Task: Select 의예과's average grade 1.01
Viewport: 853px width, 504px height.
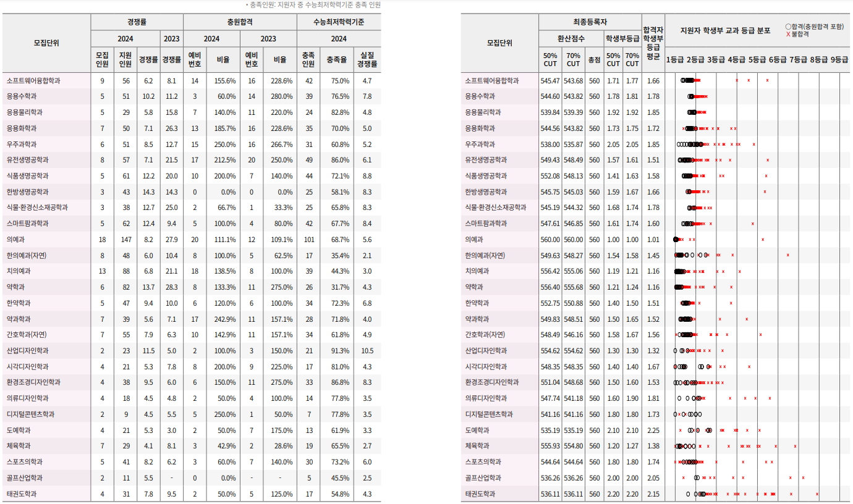Action: [x=653, y=240]
